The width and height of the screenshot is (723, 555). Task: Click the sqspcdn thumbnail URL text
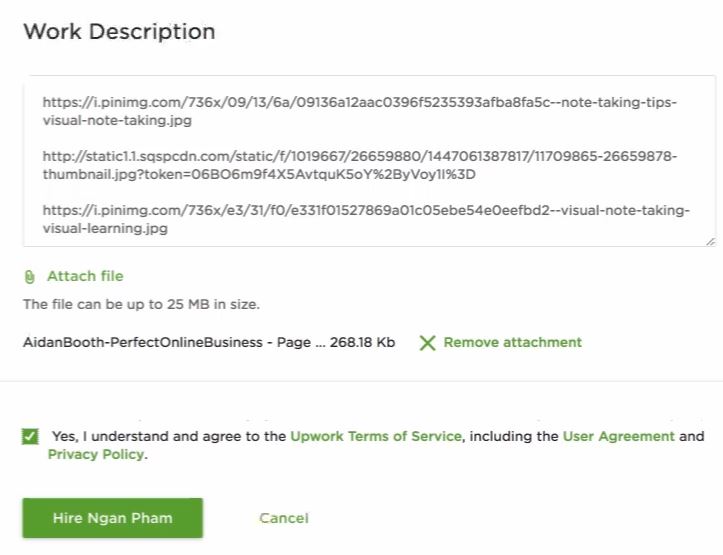360,165
